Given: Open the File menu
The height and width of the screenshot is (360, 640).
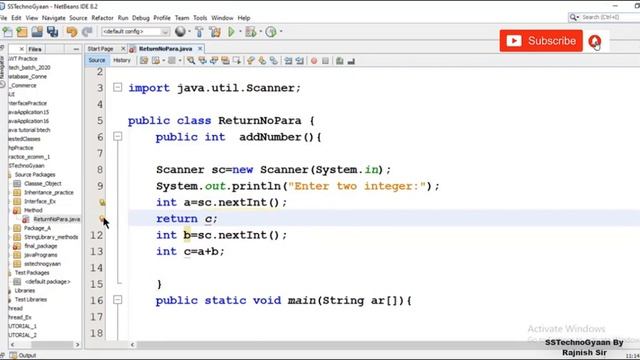Looking at the screenshot, I should coord(3,18).
